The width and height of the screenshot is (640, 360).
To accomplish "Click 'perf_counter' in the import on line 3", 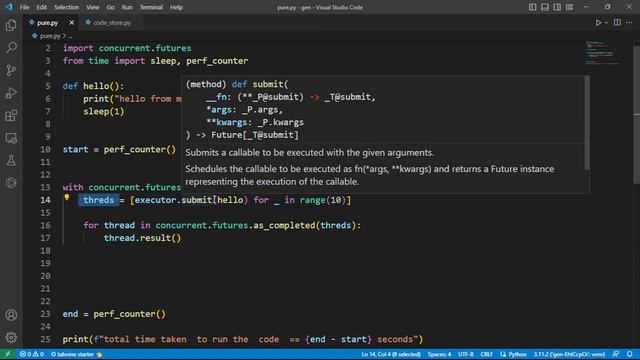I will pyautogui.click(x=217, y=61).
